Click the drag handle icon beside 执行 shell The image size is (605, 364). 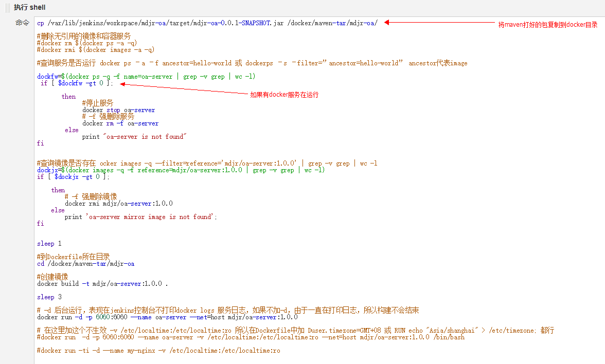click(x=6, y=7)
